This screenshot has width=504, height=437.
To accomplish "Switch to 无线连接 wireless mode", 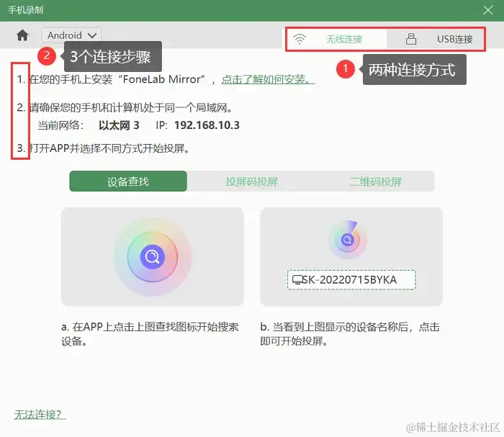I will (336, 39).
